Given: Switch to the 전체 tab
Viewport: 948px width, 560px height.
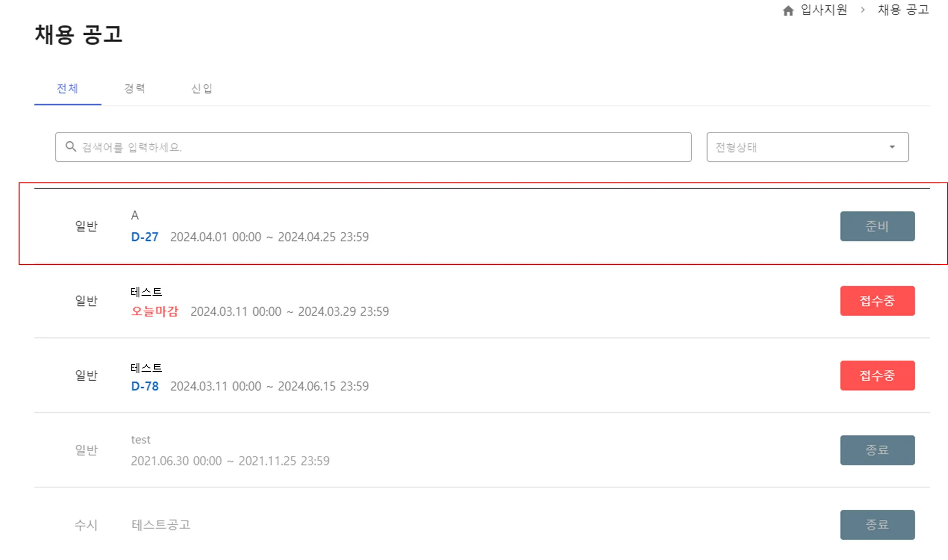Looking at the screenshot, I should tap(67, 88).
